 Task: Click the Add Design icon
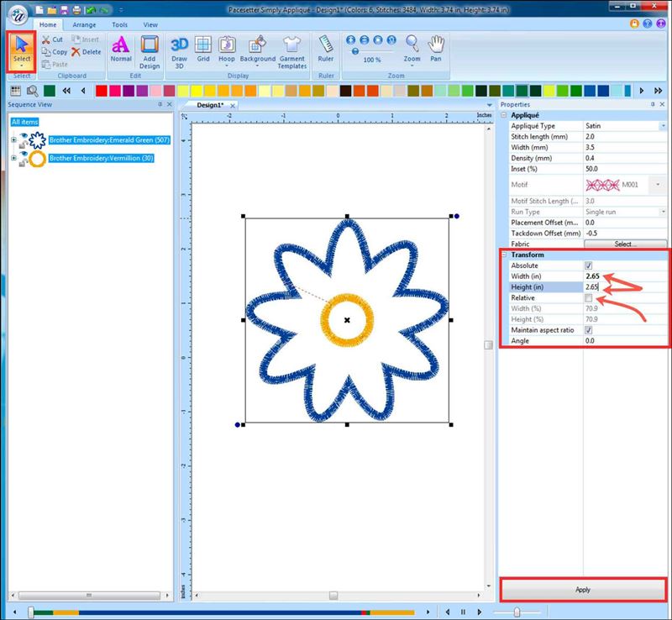(150, 50)
